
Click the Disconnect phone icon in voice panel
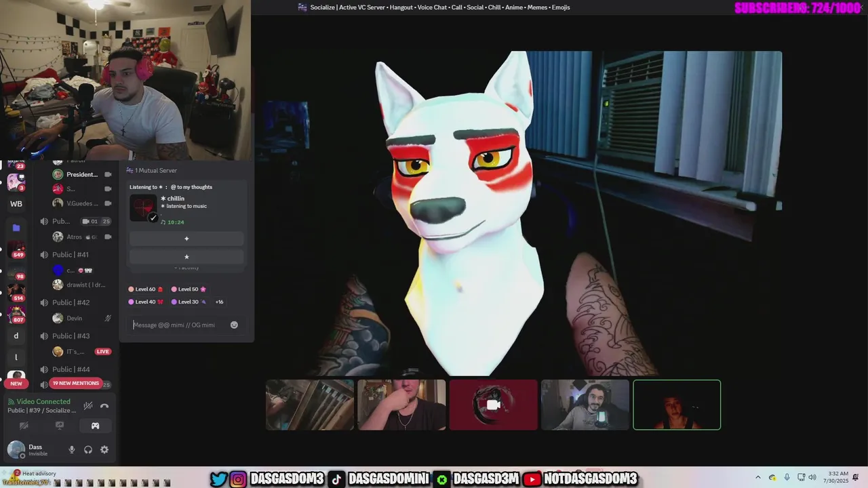(x=104, y=406)
